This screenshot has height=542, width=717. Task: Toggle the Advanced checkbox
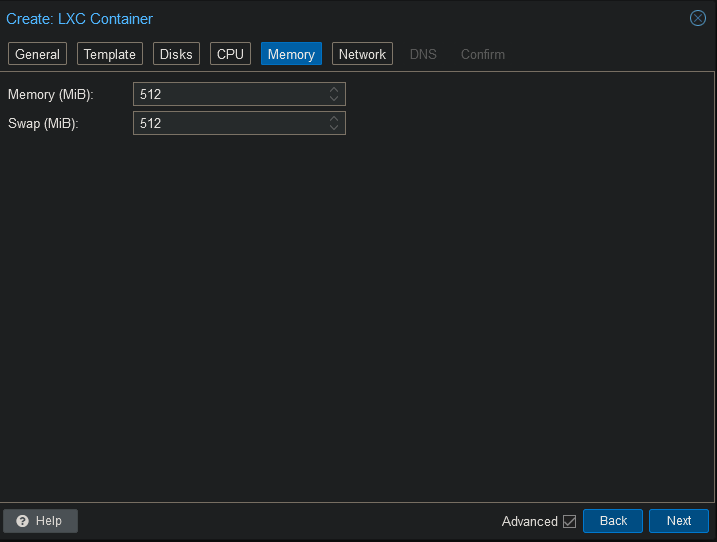[570, 521]
